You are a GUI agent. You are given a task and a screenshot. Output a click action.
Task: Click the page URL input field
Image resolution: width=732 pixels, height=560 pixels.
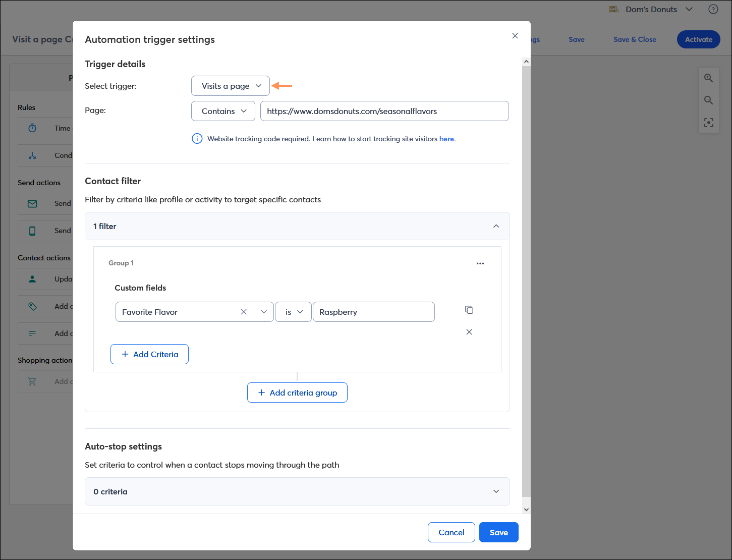point(384,111)
